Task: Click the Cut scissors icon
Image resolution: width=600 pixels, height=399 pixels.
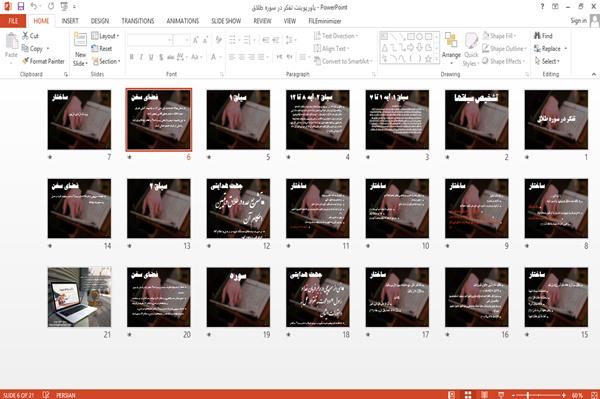Action: pos(26,36)
